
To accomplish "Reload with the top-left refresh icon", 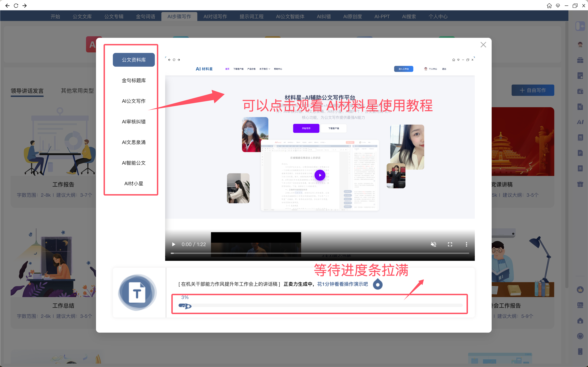I will point(16,5).
